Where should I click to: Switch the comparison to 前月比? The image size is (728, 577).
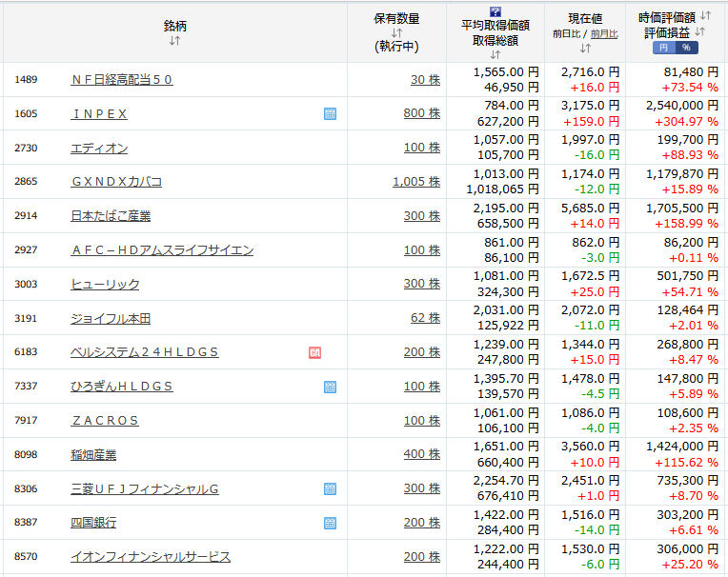(x=604, y=34)
